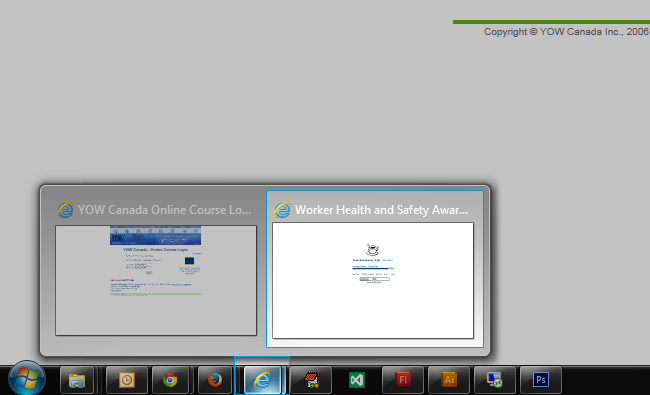Open the Windows Start menu orb
This screenshot has width=650, height=395.
point(27,378)
